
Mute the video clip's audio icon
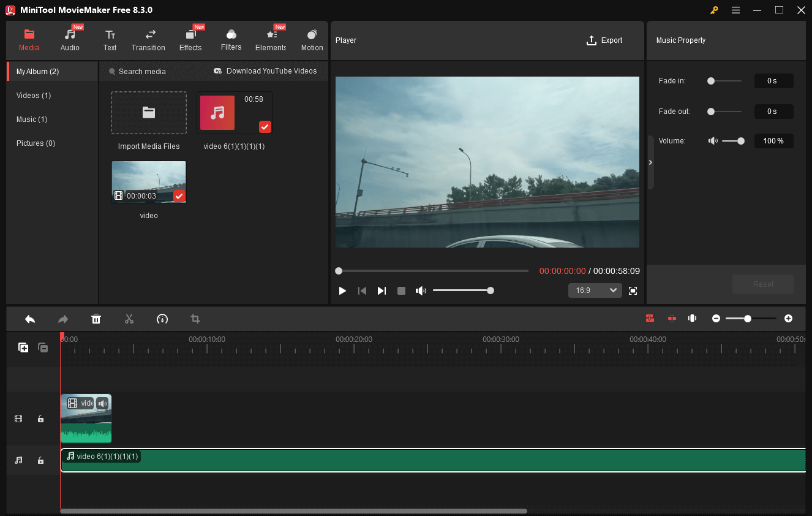tap(102, 403)
